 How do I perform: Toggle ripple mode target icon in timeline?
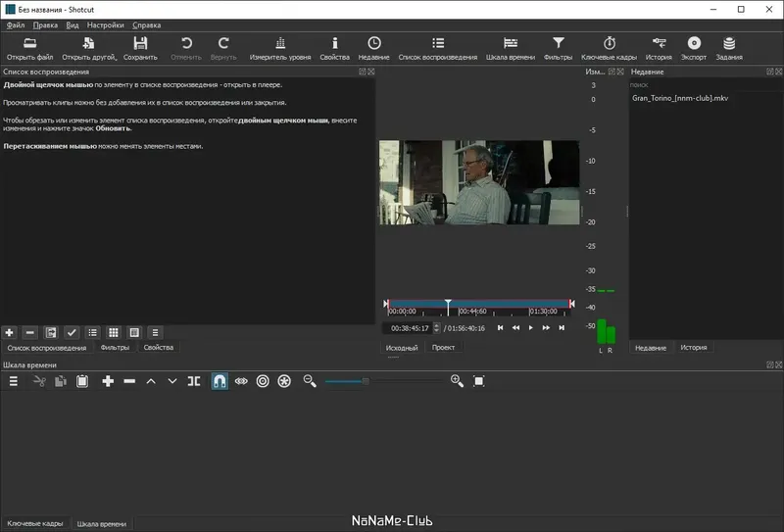pos(263,381)
